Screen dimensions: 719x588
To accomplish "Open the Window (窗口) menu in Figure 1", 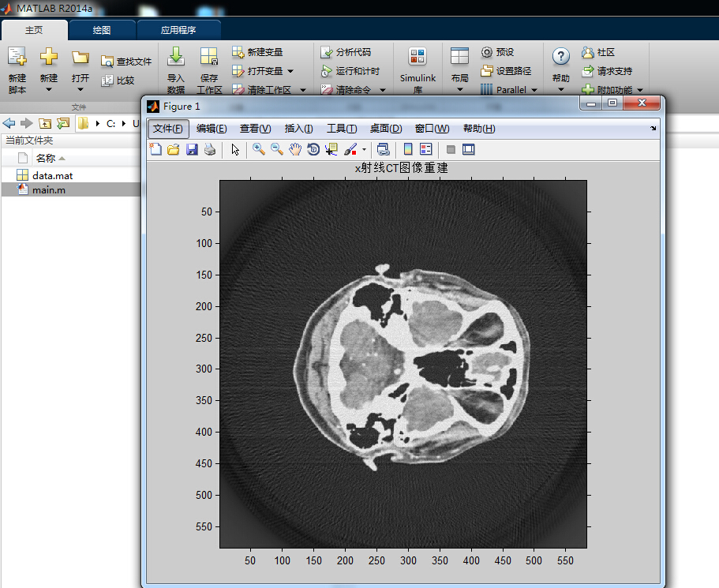I will [x=432, y=129].
